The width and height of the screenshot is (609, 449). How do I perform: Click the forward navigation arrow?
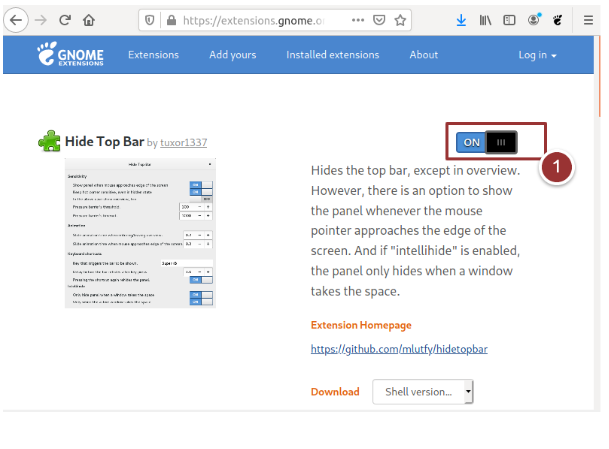click(40, 20)
